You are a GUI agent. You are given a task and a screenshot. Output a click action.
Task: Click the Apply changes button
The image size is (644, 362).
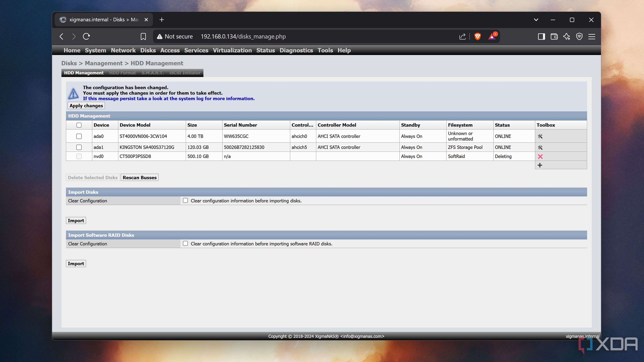pos(86,106)
